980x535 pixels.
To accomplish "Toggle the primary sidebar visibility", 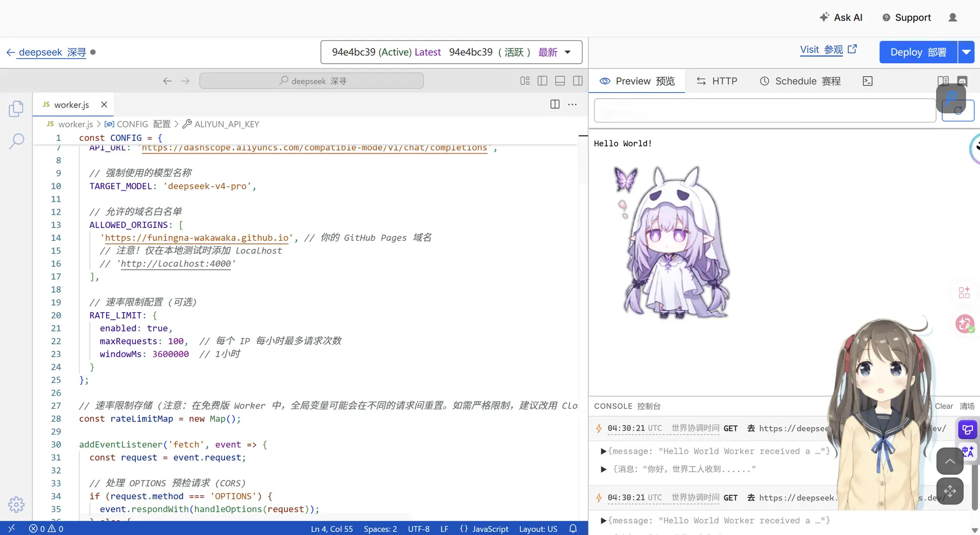I will [543, 81].
